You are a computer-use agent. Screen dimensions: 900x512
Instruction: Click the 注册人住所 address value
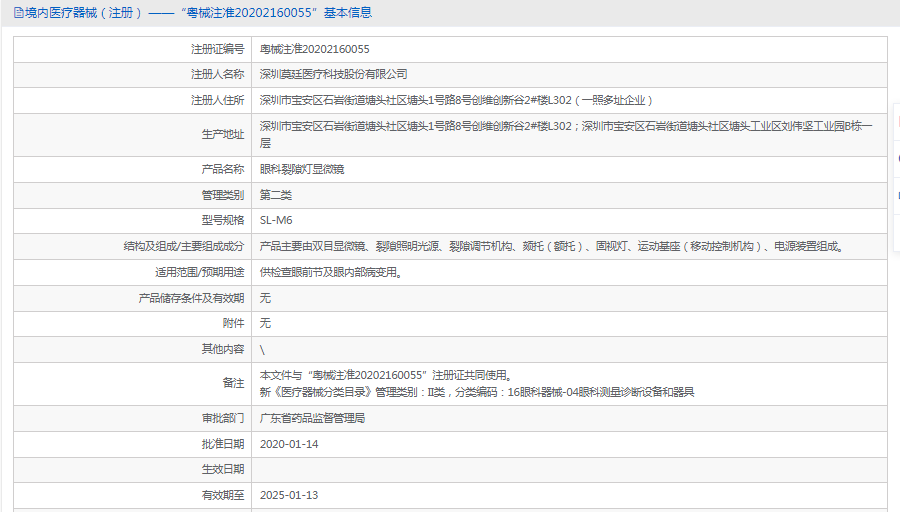(x=456, y=100)
